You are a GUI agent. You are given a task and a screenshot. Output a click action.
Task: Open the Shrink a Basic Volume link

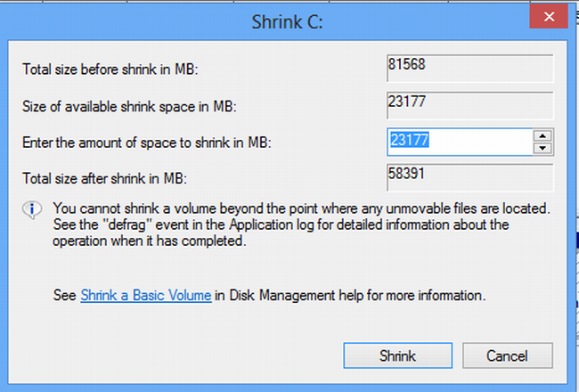click(x=146, y=295)
